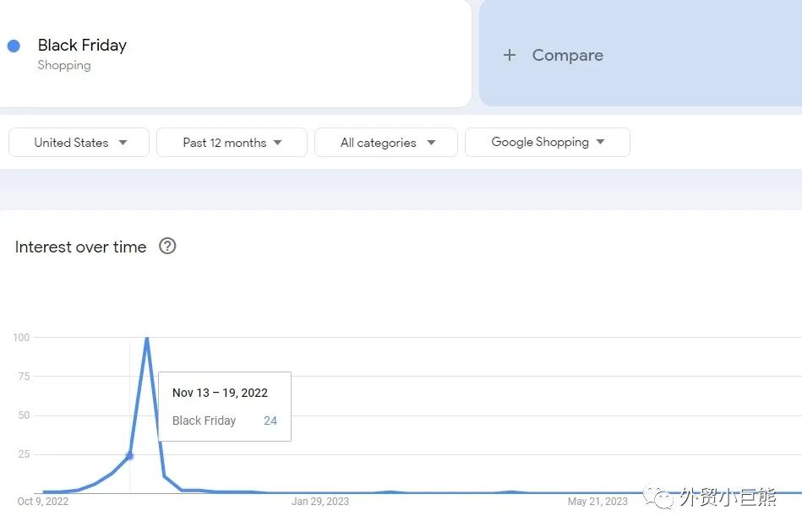Click the plus icon in Compare box
Image resolution: width=802 pixels, height=532 pixels.
coord(509,56)
